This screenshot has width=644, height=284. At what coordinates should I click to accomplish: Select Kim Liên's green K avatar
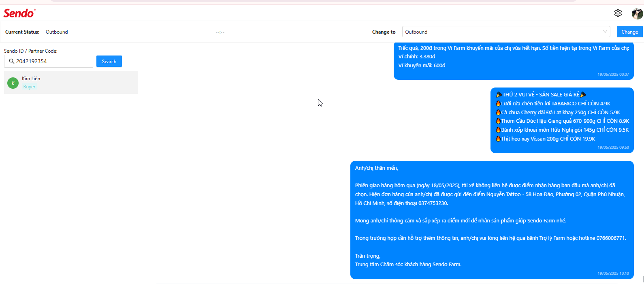click(13, 83)
